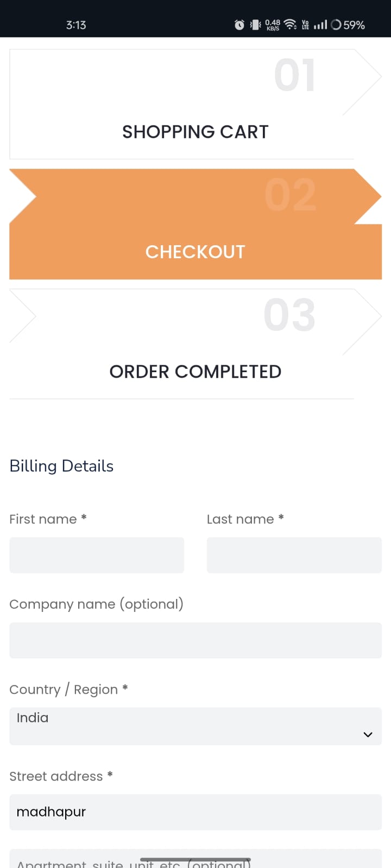Focus the Last name field
Image resolution: width=391 pixels, height=868 pixels.
click(294, 555)
